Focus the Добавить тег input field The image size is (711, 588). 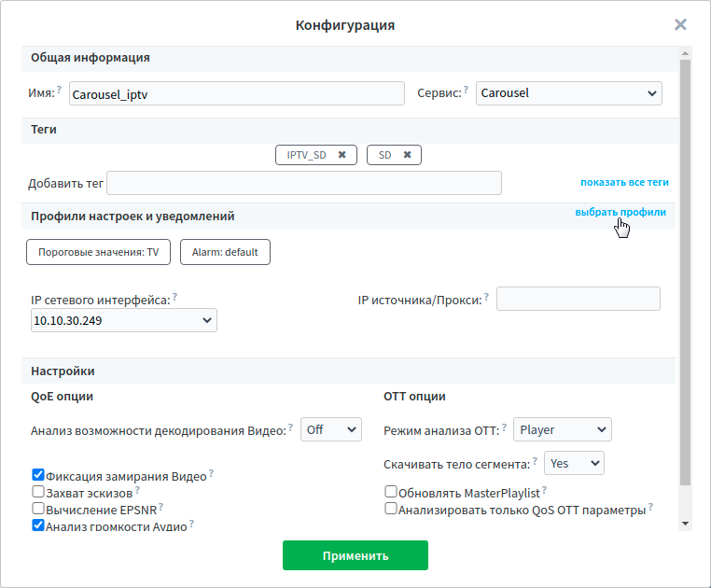(x=304, y=183)
